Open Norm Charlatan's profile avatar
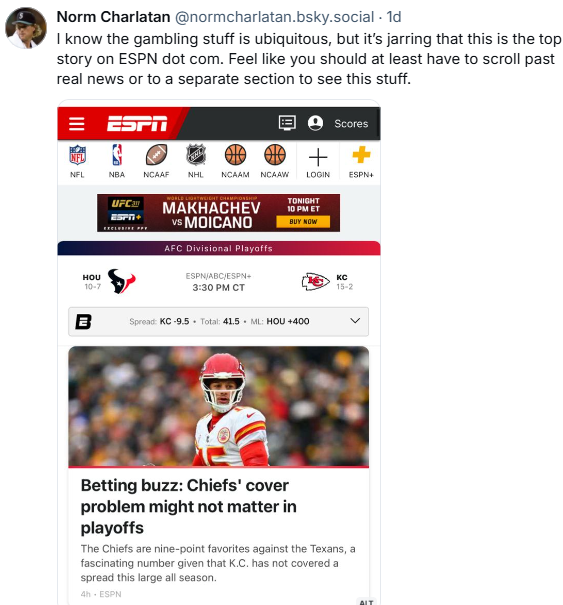 coord(26,28)
